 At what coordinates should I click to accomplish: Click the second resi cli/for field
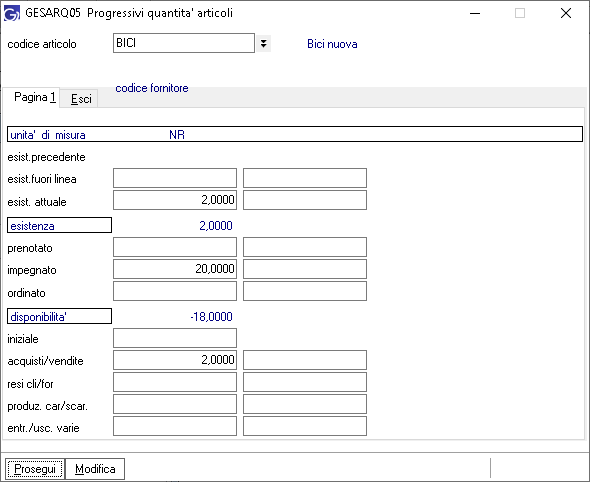[305, 382]
